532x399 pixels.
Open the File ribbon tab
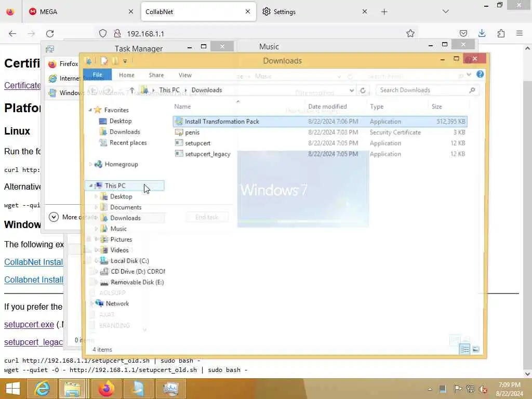click(97, 75)
